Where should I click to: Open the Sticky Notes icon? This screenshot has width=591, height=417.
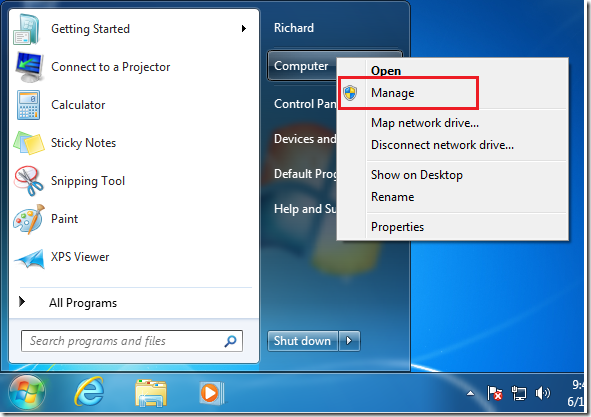(29, 143)
